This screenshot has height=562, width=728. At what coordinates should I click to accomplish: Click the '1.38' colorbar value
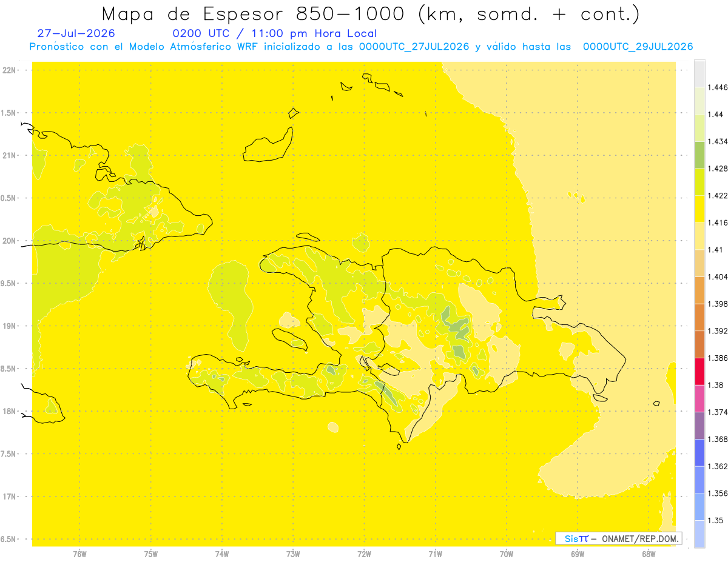(716, 385)
